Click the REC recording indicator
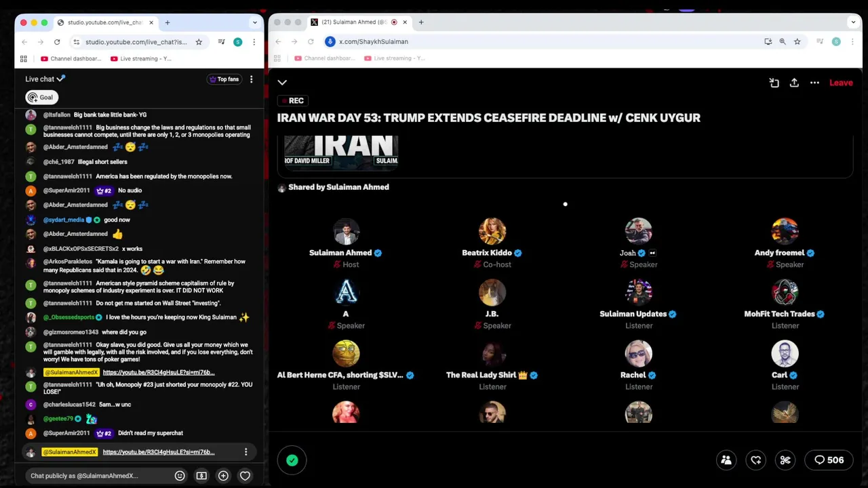 click(x=292, y=100)
